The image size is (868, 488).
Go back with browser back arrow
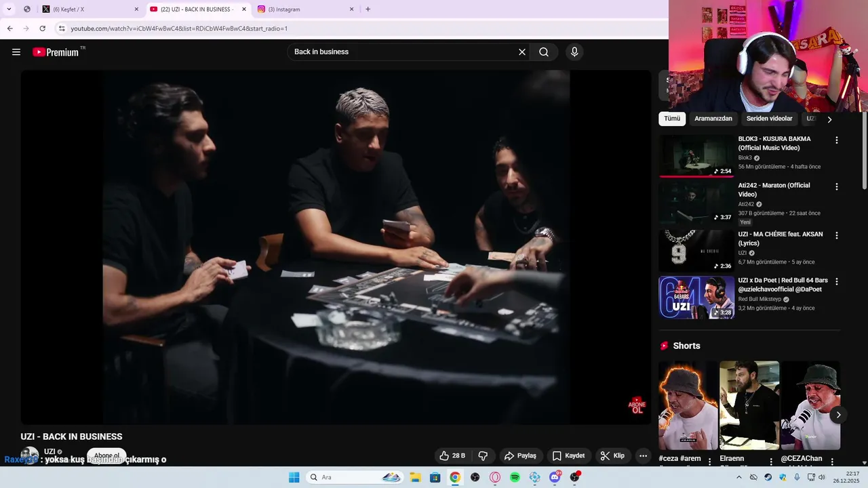(x=9, y=28)
